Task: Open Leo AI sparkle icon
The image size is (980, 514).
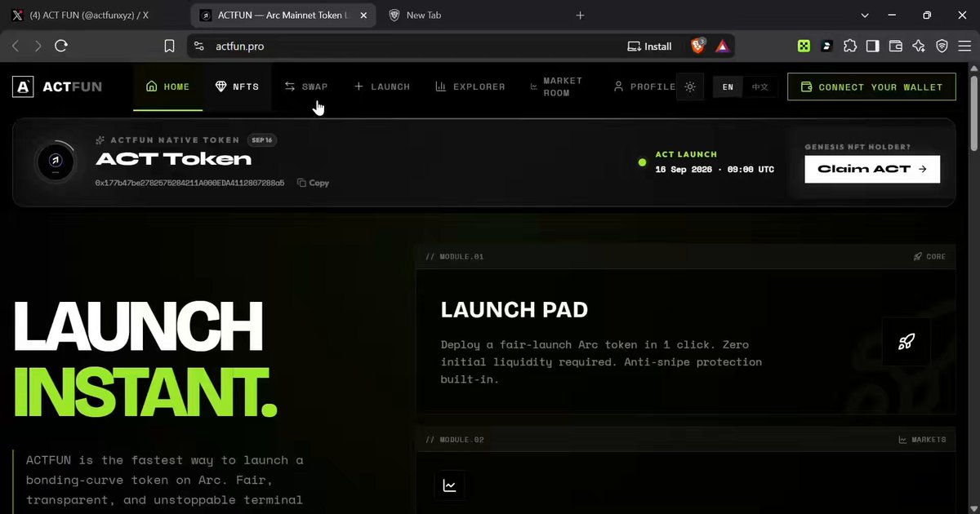Action: 919,47
